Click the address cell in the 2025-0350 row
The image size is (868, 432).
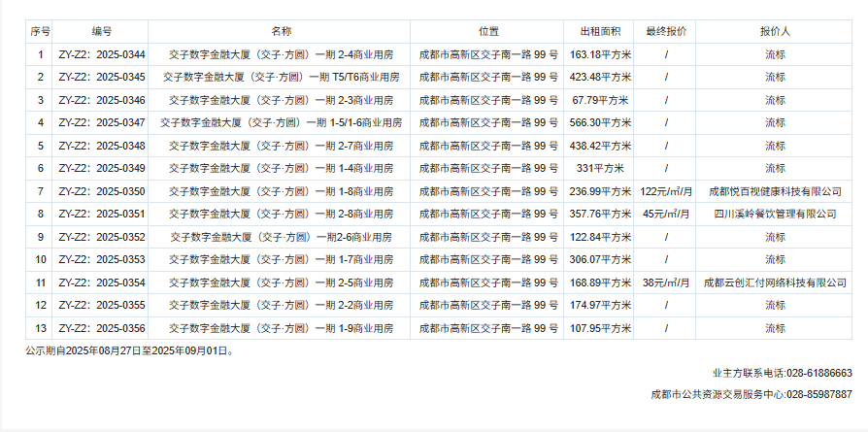tap(488, 191)
